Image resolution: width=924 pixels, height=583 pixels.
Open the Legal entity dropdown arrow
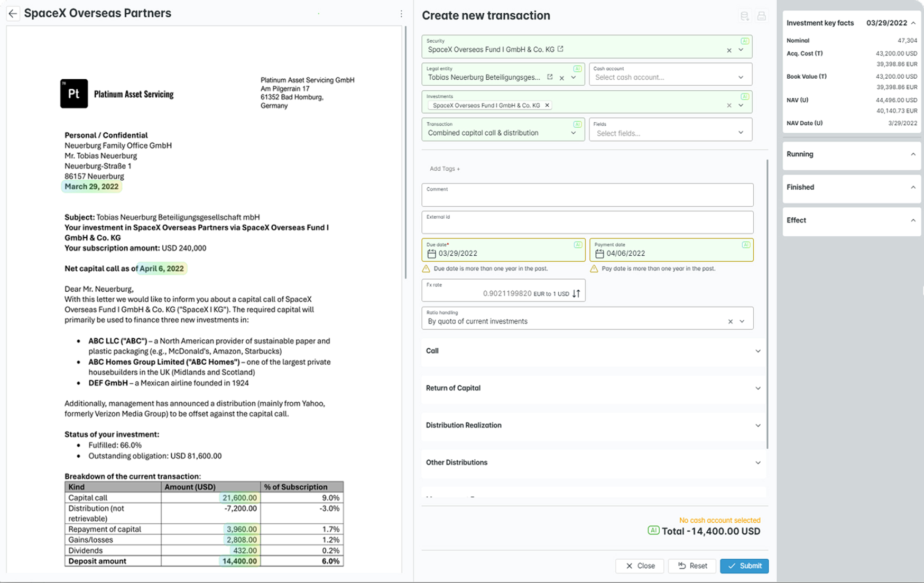pyautogui.click(x=574, y=78)
